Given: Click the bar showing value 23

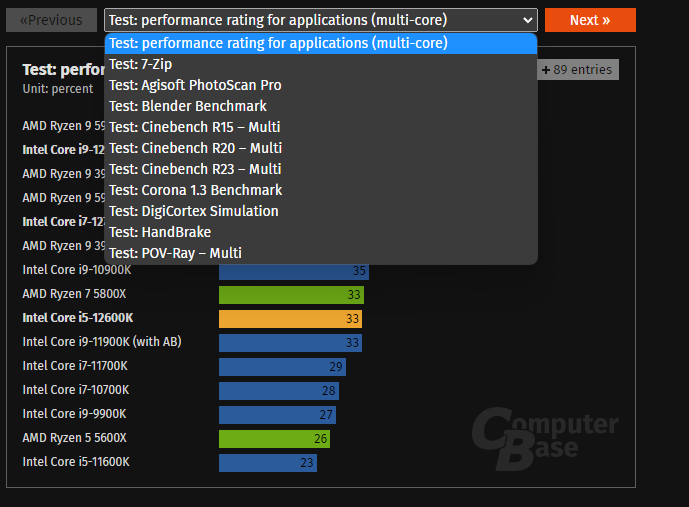Looking at the screenshot, I should coord(268,463).
